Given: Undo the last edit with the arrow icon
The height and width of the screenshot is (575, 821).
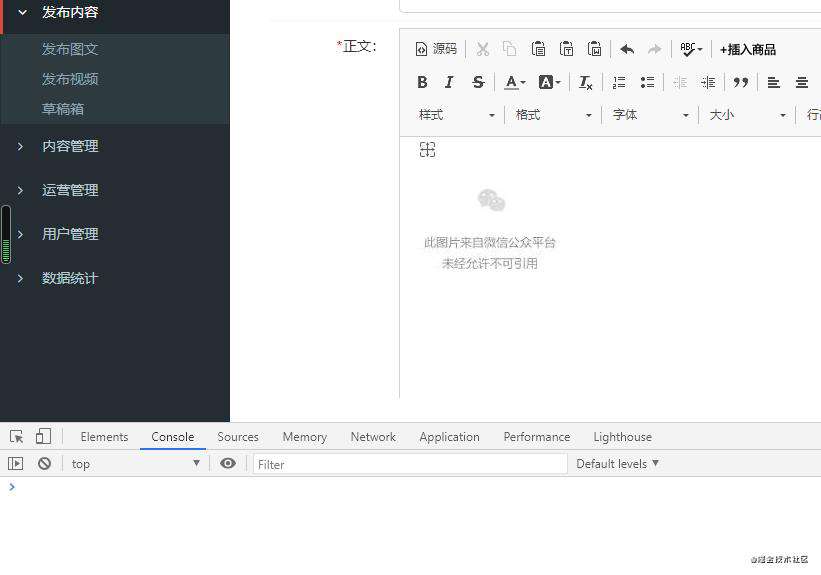Looking at the screenshot, I should 627,49.
